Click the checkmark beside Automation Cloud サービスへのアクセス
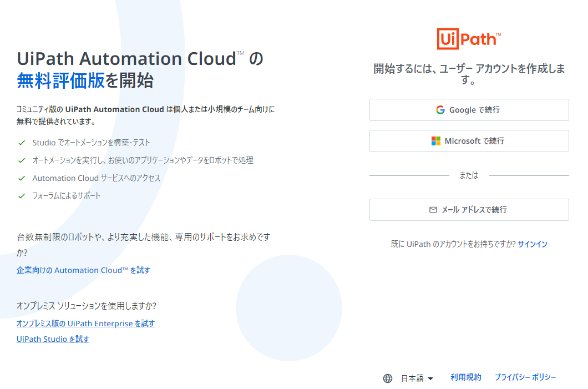 click(x=22, y=178)
